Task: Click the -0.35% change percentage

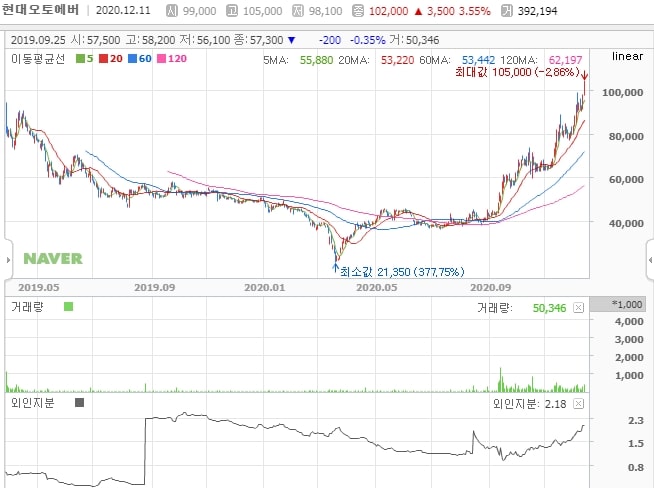Action: pos(367,40)
